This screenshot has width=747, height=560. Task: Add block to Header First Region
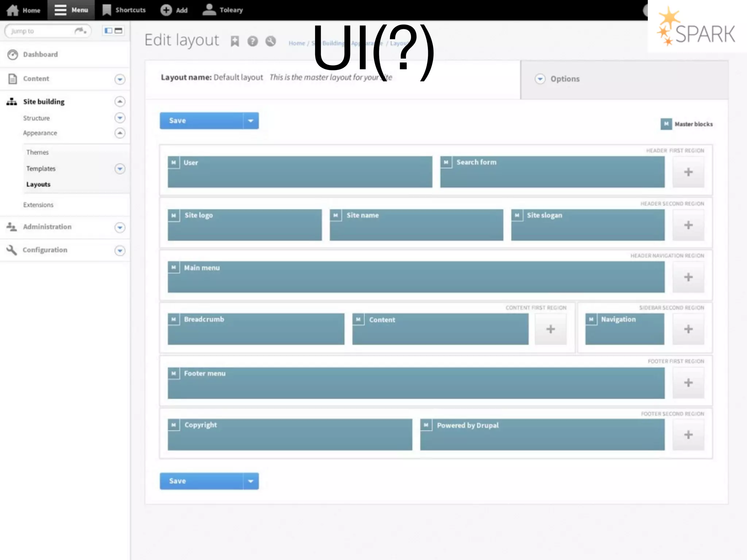click(688, 172)
